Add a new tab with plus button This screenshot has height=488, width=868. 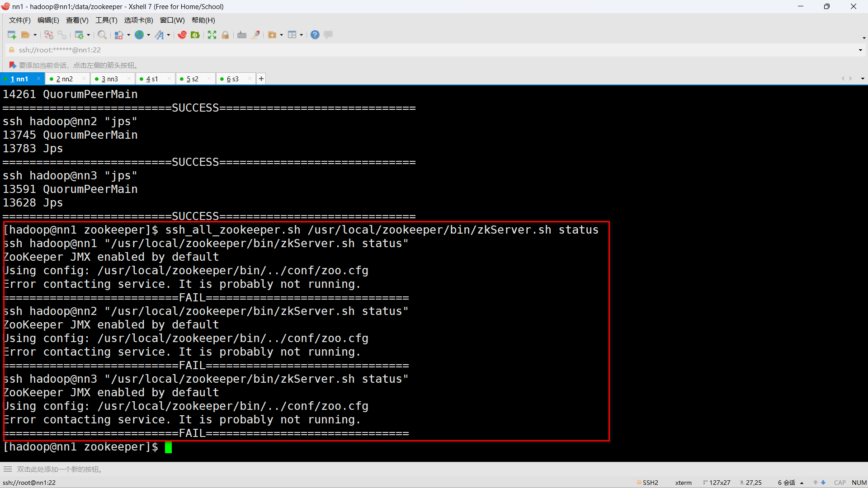click(261, 79)
